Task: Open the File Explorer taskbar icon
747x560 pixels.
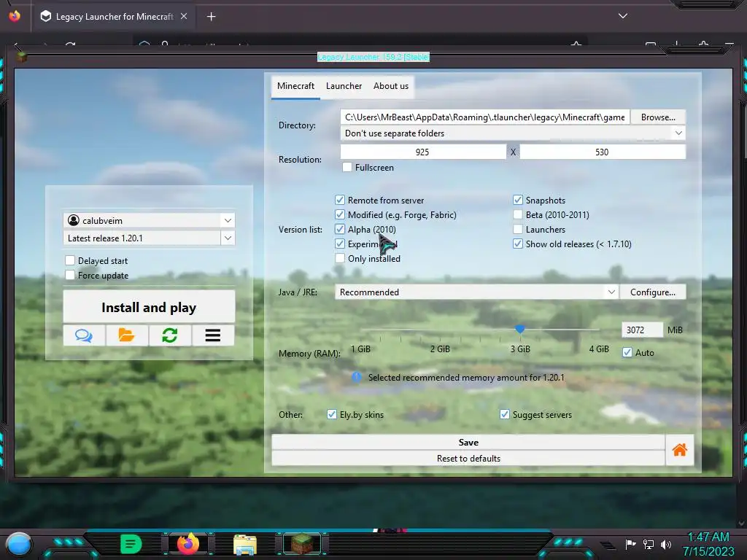Action: [x=245, y=544]
